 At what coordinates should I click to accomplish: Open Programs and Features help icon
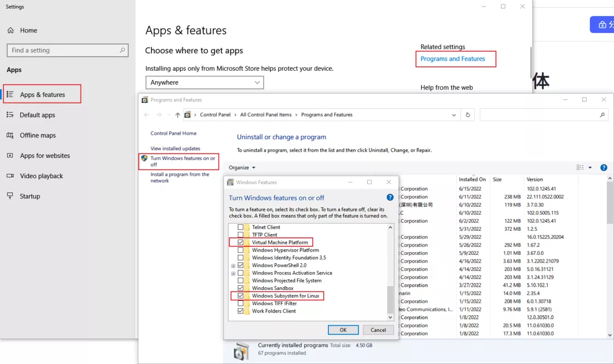point(604,168)
